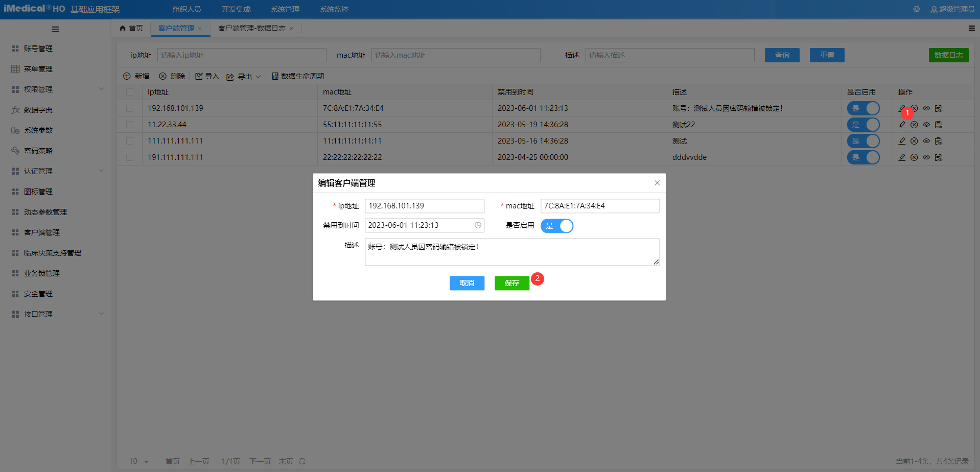This screenshot has height=472, width=980.
Task: Click the green 保存 button
Action: click(x=511, y=283)
